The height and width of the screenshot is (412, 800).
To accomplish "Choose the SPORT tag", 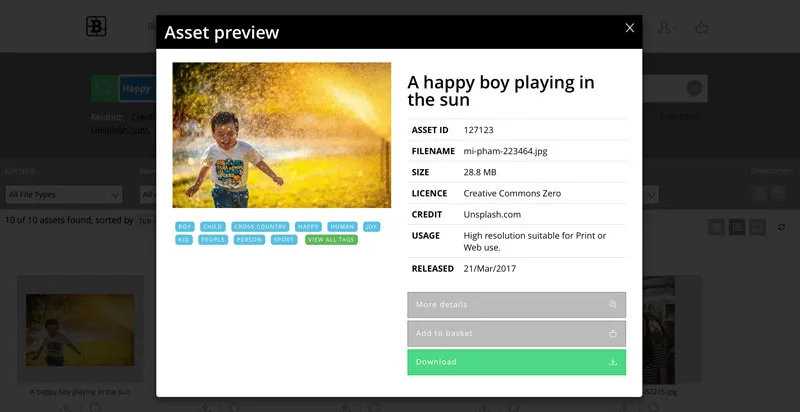I will click(284, 240).
